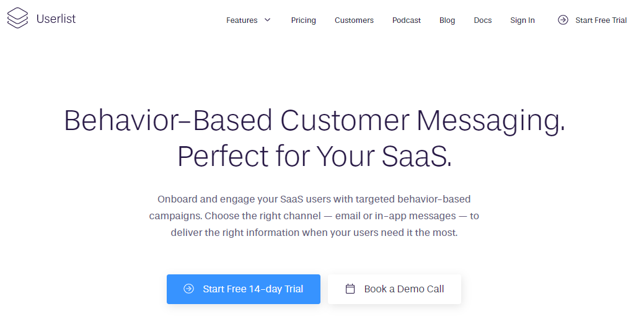The image size is (644, 327).
Task: Click the Userlist wordmark text
Action: tap(56, 19)
